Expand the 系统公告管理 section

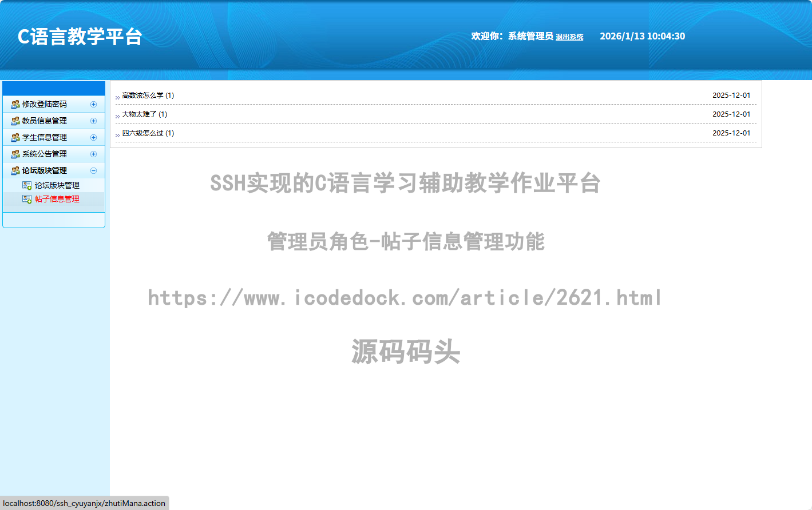click(93, 154)
